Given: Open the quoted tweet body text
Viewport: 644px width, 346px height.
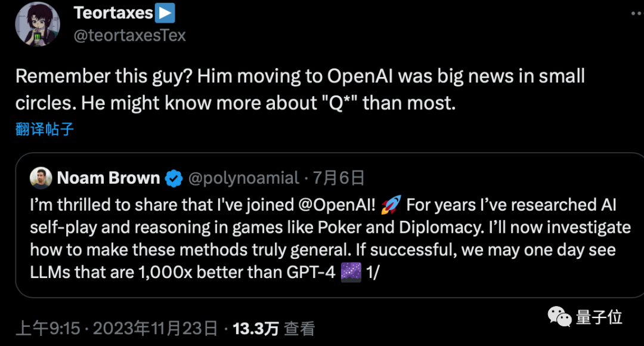Looking at the screenshot, I should 330,239.
